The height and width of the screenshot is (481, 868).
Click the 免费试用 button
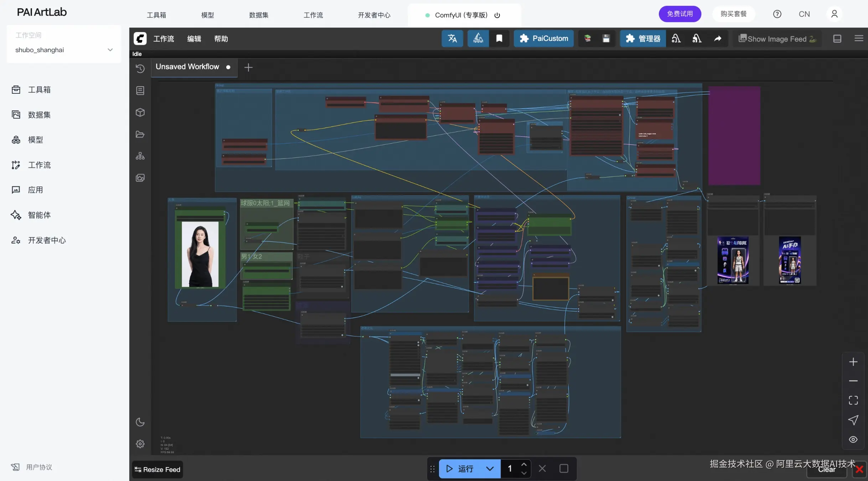tap(680, 14)
